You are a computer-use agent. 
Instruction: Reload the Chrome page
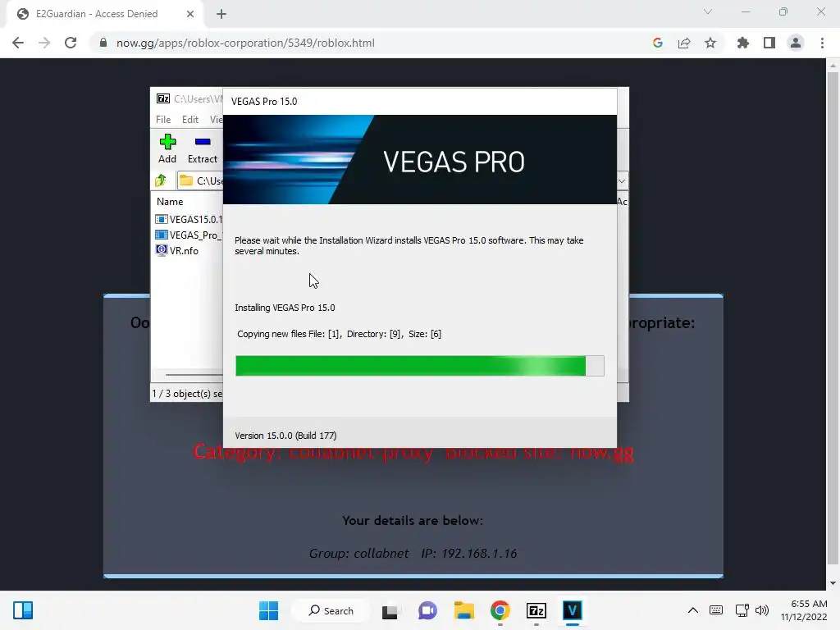click(x=71, y=43)
